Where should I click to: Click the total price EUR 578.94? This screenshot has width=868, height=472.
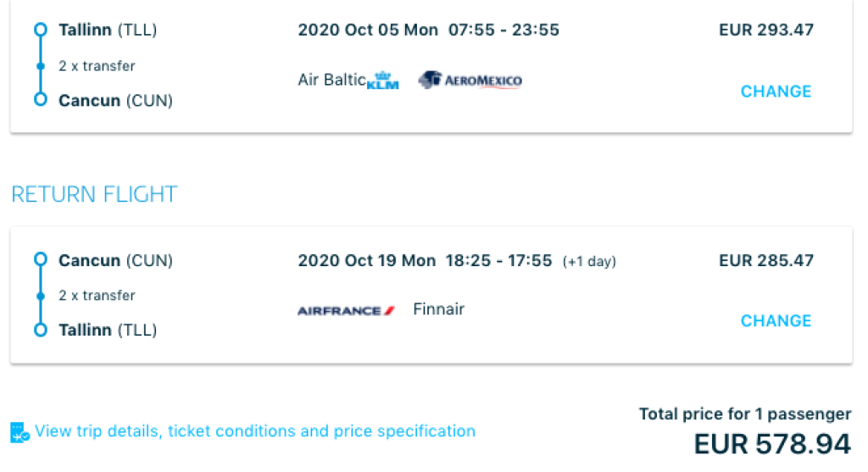click(771, 444)
